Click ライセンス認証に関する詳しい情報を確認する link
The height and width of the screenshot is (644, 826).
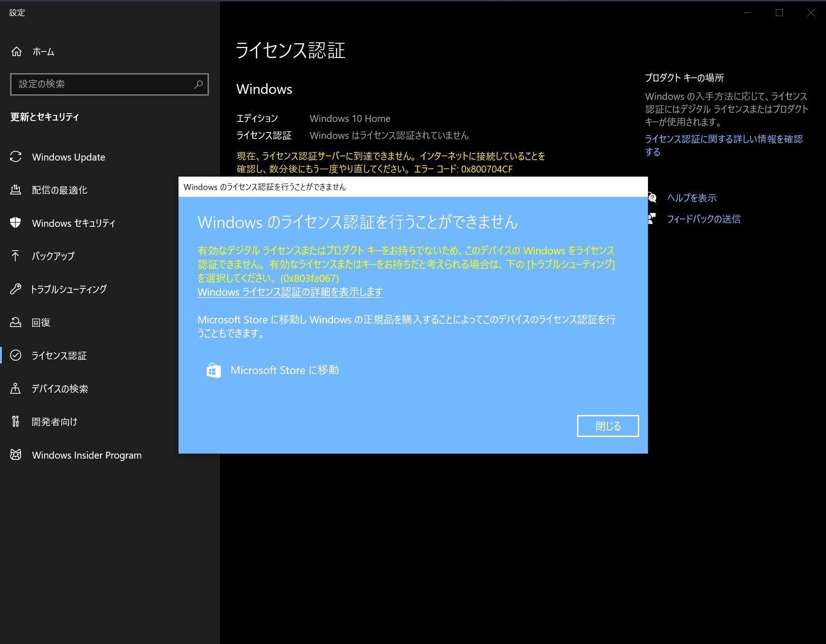click(x=723, y=145)
